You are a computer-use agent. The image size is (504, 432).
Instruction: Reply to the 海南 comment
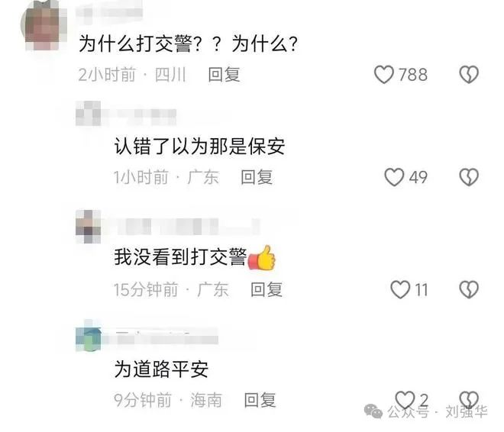click(260, 400)
